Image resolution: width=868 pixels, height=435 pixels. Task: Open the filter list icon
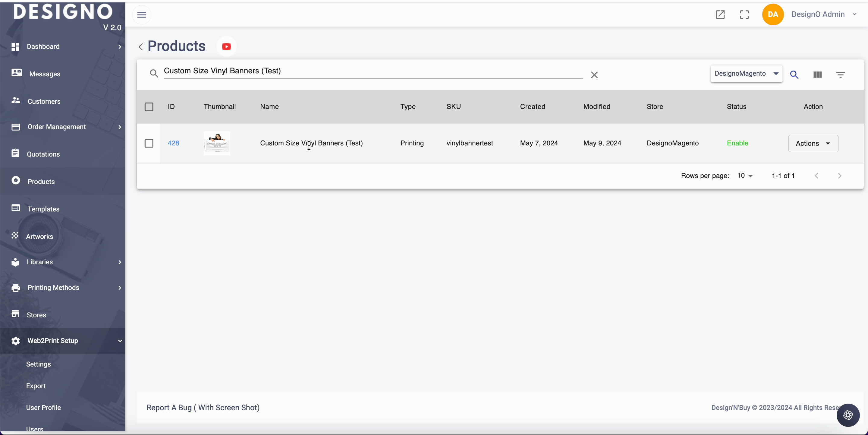[840, 75]
